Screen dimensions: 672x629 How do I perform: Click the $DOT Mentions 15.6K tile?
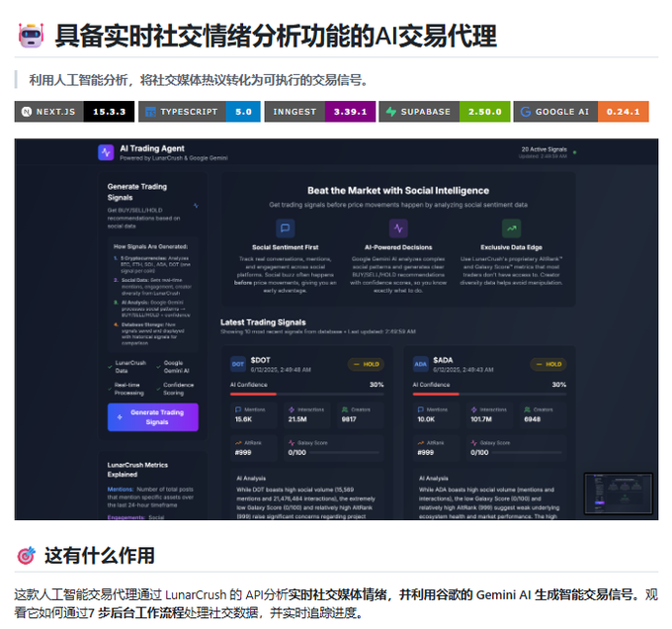[254, 414]
